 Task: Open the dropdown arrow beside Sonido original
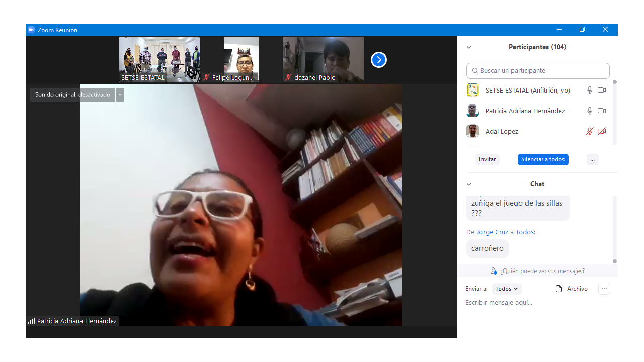coord(120,95)
